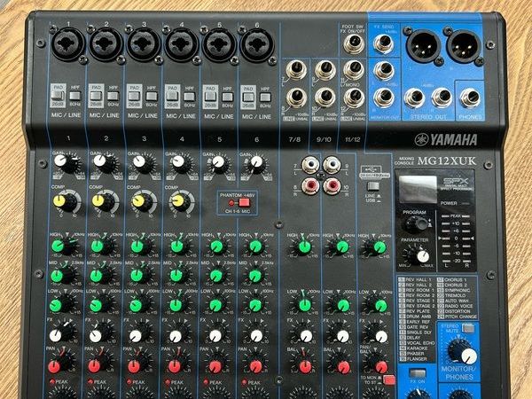Click the white RCA input 9 L

coord(332,165)
